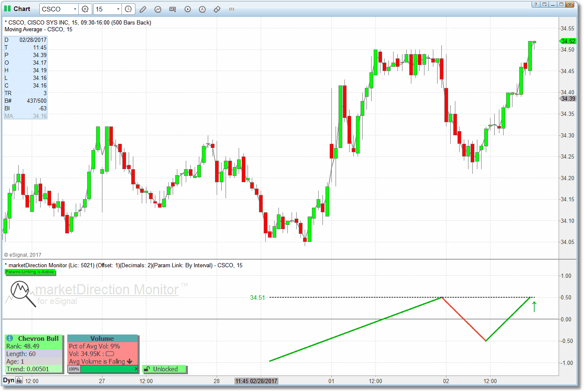
Task: Open the EFS formulas menu icon
Action: point(231,9)
